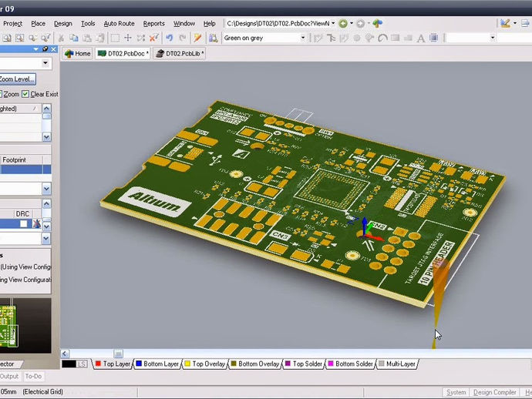532x399 pixels.
Task: Toggle the DRC checkbox in highlighted row
Action: pos(23,223)
